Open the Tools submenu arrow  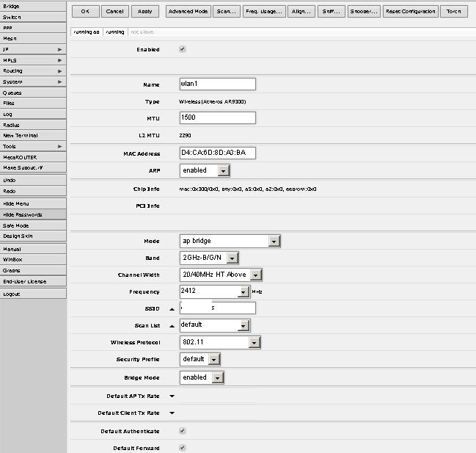pyautogui.click(x=60, y=147)
